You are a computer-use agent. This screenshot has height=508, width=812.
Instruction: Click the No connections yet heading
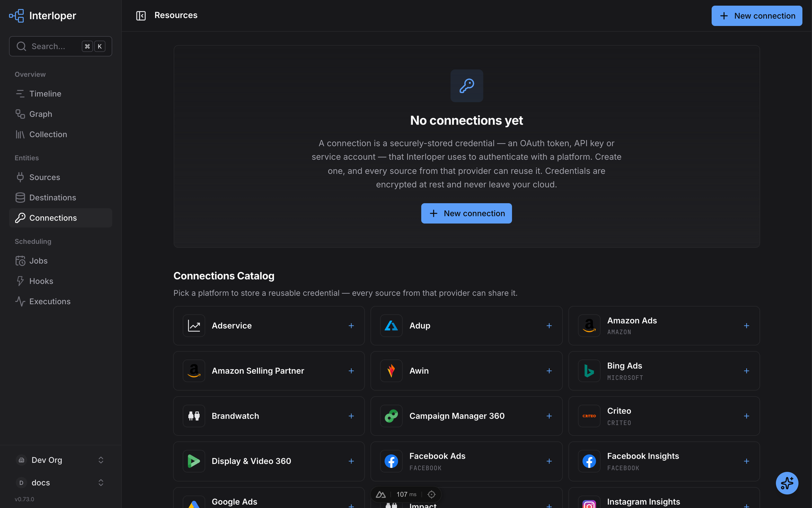coord(467,120)
